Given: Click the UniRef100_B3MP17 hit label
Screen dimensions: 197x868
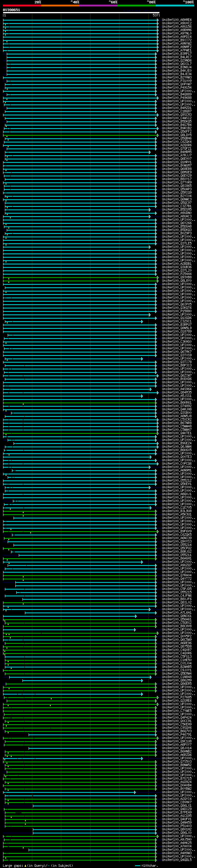Looking at the screenshot, I should (x=177, y=54).
